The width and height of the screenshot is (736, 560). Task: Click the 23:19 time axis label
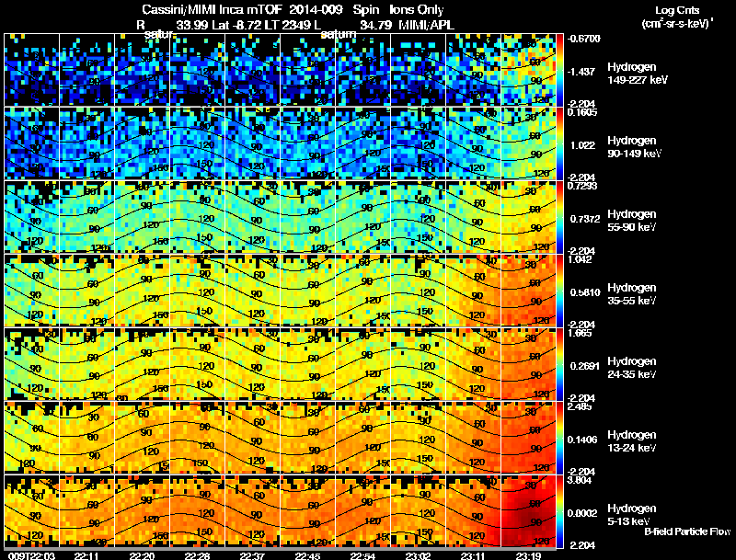[x=528, y=556]
